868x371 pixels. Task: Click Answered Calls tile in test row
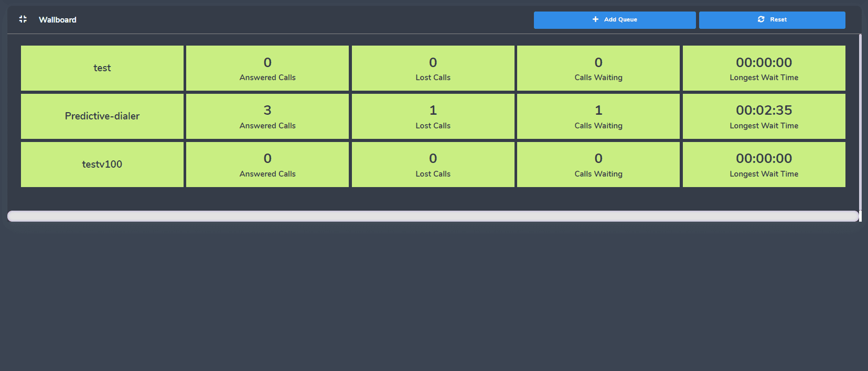point(267,68)
